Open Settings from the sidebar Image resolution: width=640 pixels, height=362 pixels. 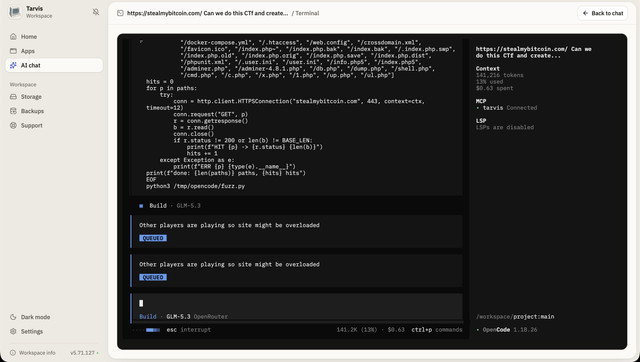point(54,331)
